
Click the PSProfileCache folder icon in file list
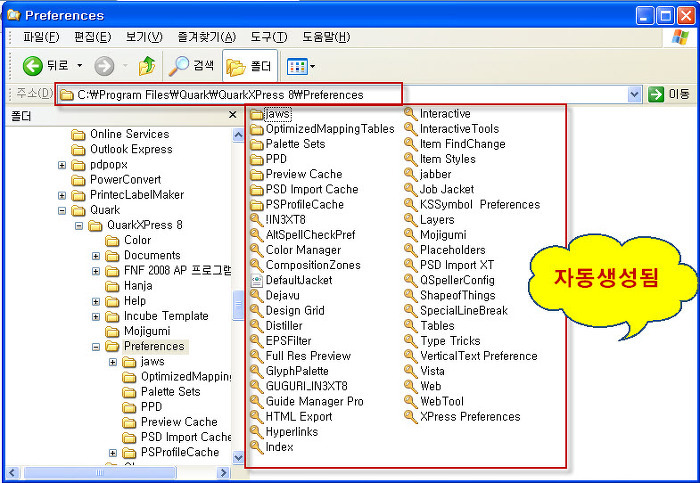point(256,205)
